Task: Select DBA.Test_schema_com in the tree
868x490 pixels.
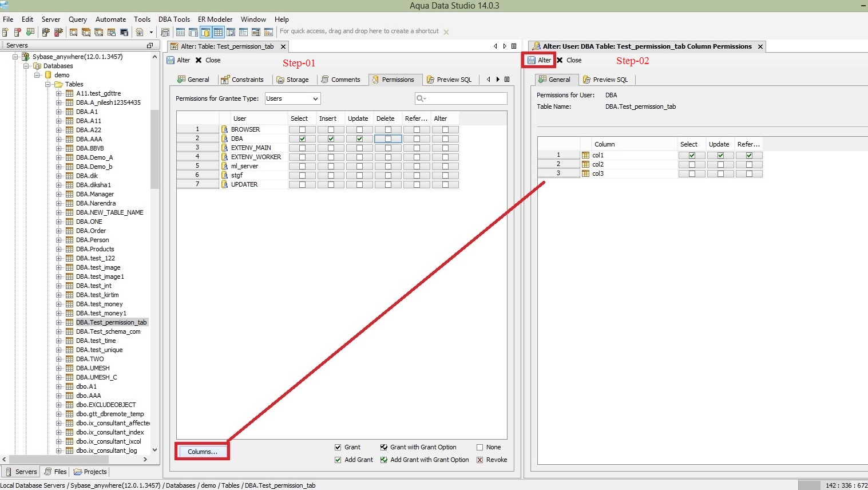Action: (x=108, y=331)
